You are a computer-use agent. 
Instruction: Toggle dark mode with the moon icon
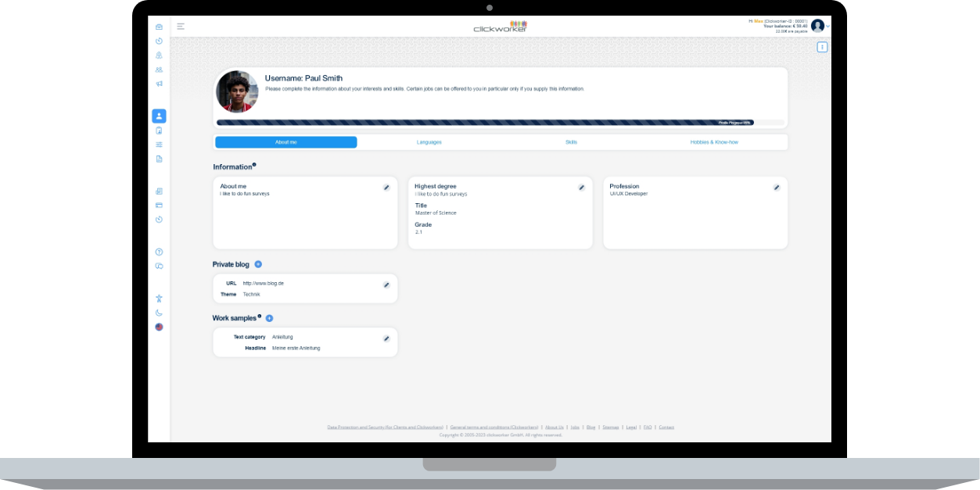coord(159,311)
